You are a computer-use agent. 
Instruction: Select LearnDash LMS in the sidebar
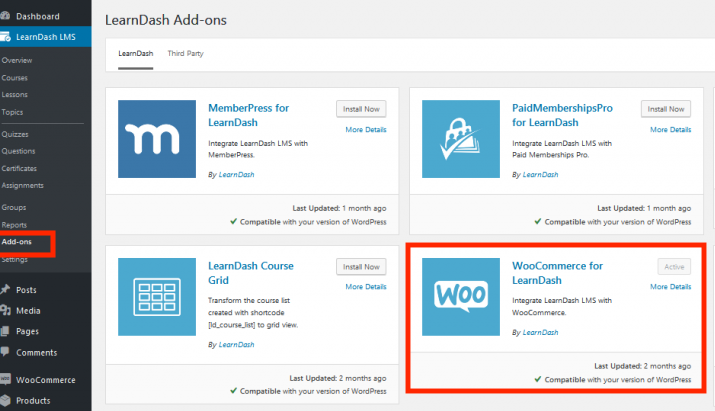[x=46, y=36]
